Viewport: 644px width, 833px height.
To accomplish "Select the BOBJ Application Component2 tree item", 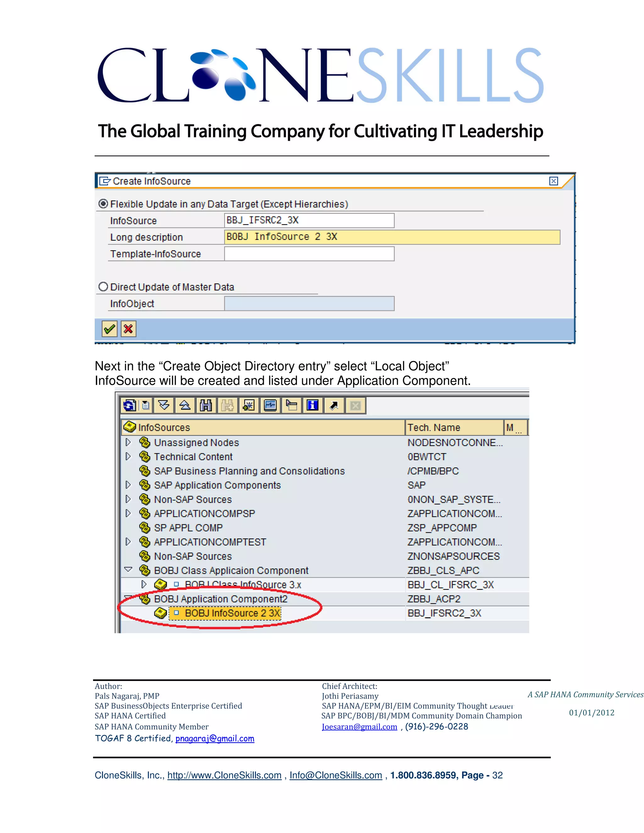I will pyautogui.click(x=220, y=599).
